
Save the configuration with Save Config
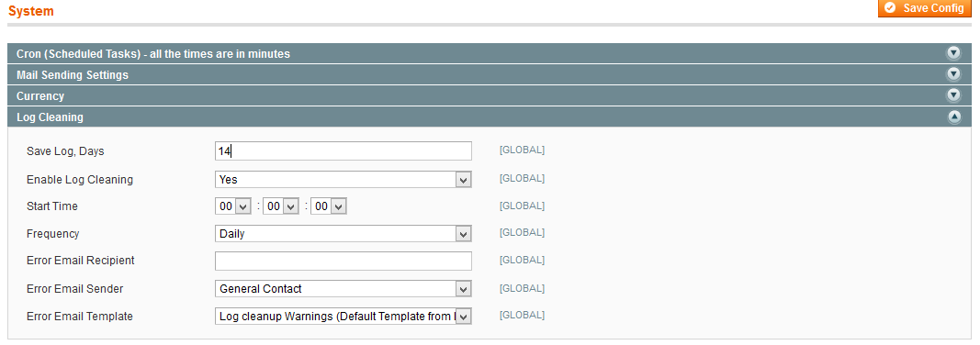pyautogui.click(x=924, y=8)
